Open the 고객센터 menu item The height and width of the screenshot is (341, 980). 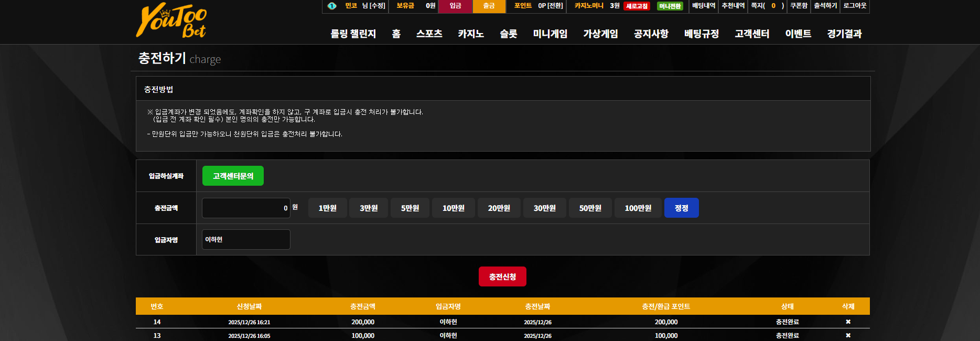click(x=752, y=34)
